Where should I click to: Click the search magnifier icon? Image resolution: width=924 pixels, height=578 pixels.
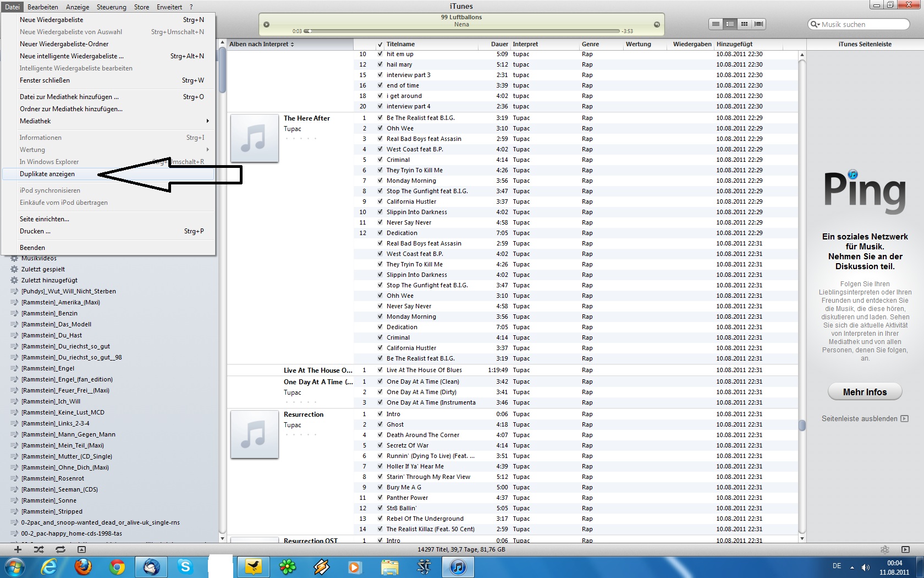click(815, 24)
